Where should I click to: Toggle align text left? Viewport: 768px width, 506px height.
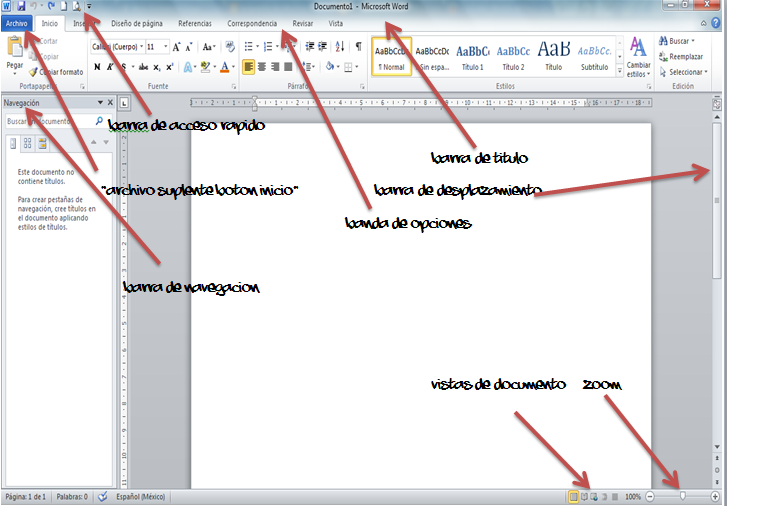point(247,67)
